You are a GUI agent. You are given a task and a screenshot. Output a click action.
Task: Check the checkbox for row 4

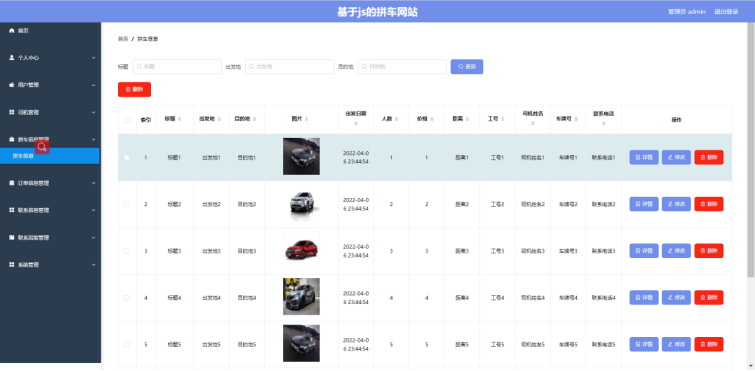pyautogui.click(x=127, y=298)
